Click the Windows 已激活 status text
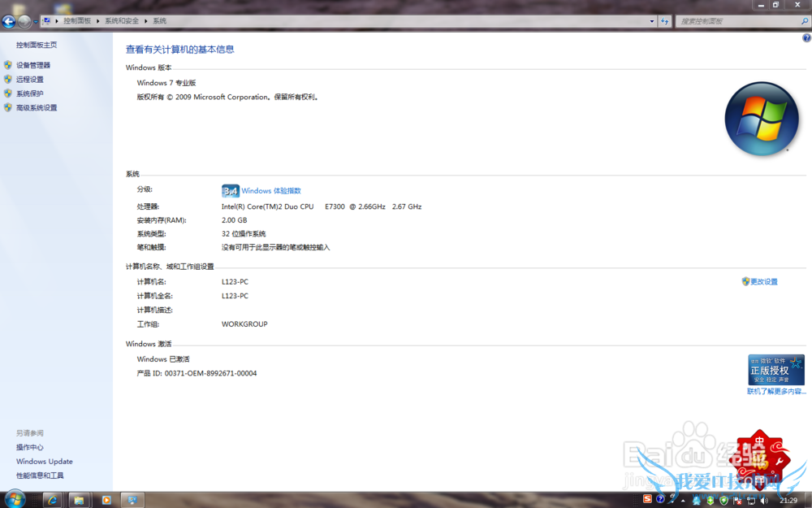The width and height of the screenshot is (812, 508). (x=163, y=359)
